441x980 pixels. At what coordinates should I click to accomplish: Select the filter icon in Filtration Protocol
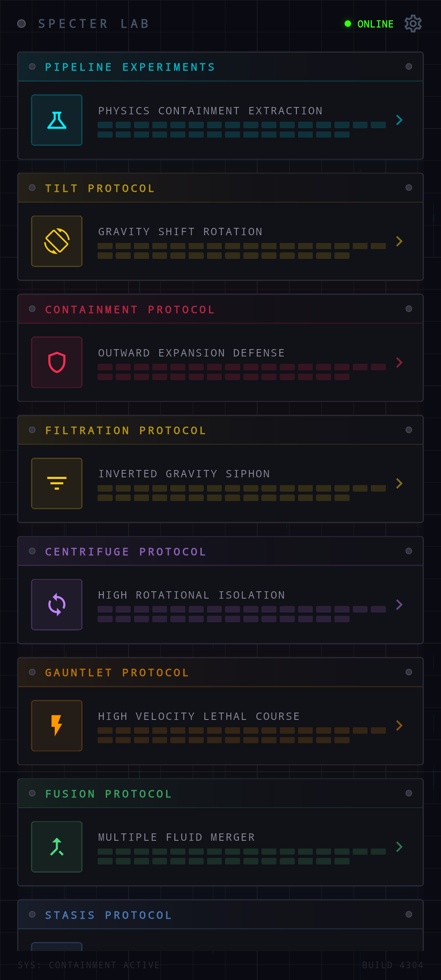(57, 483)
